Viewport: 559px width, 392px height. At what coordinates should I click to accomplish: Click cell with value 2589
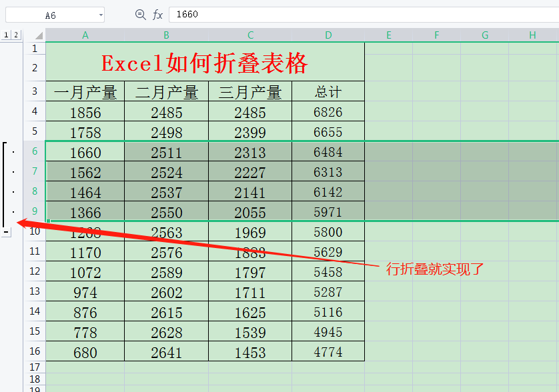(167, 271)
